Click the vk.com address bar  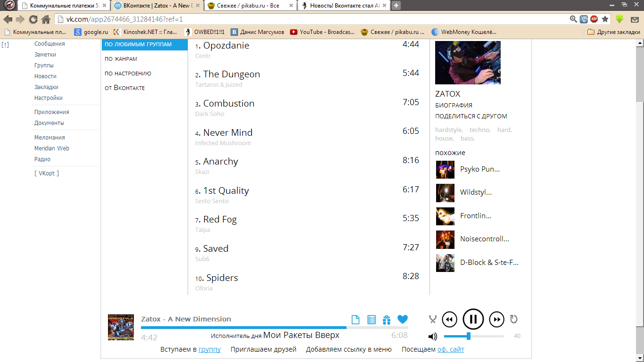coord(311,19)
